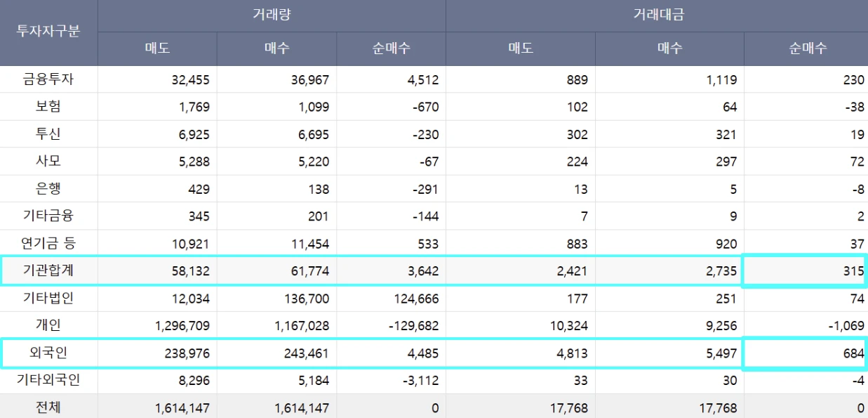
Task: Click the 매수 header under 거래대금
Action: click(669, 48)
